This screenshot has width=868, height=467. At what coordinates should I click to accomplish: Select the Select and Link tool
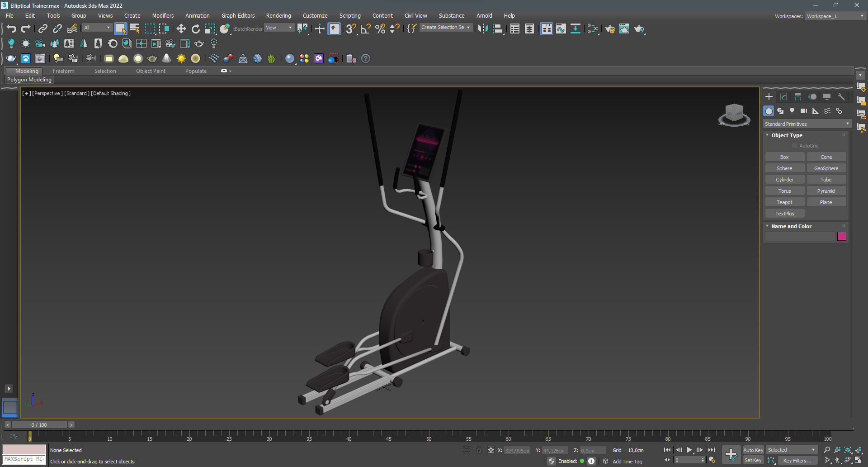pyautogui.click(x=43, y=29)
